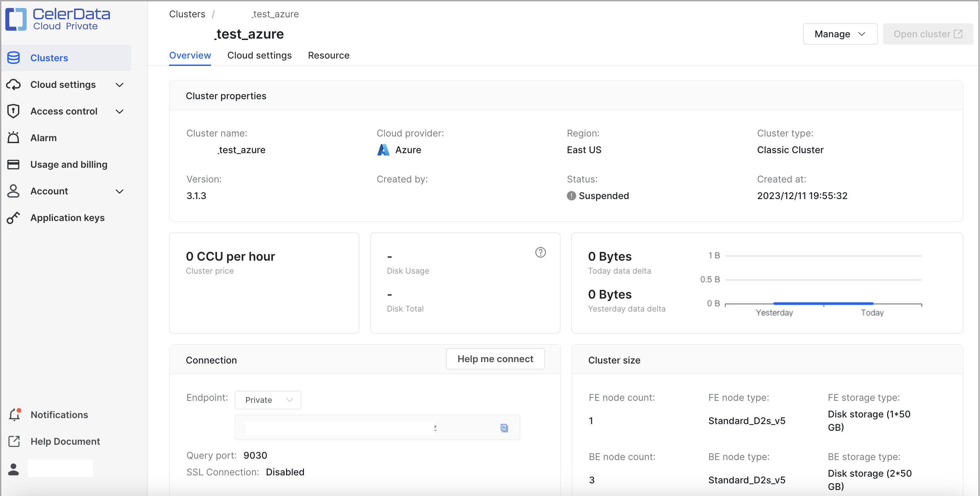Click the redacted username in the sidebar
Viewport: 980px width, 496px height.
pyautogui.click(x=60, y=468)
